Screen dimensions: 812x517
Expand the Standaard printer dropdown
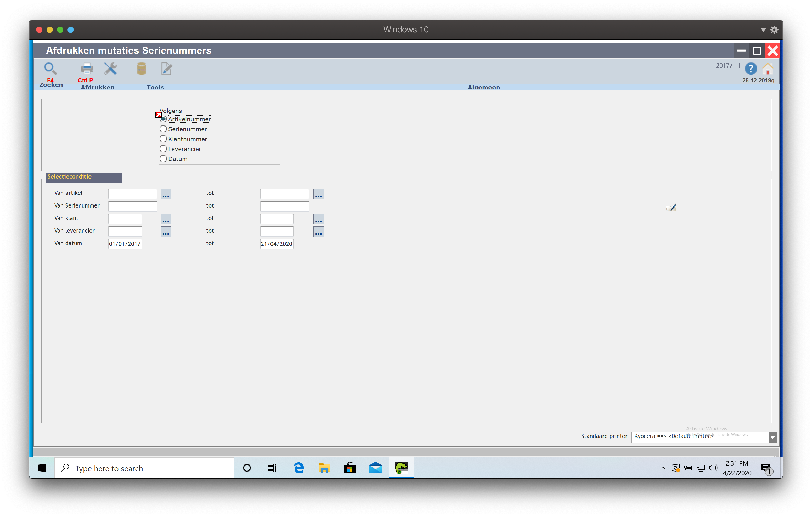(x=773, y=437)
